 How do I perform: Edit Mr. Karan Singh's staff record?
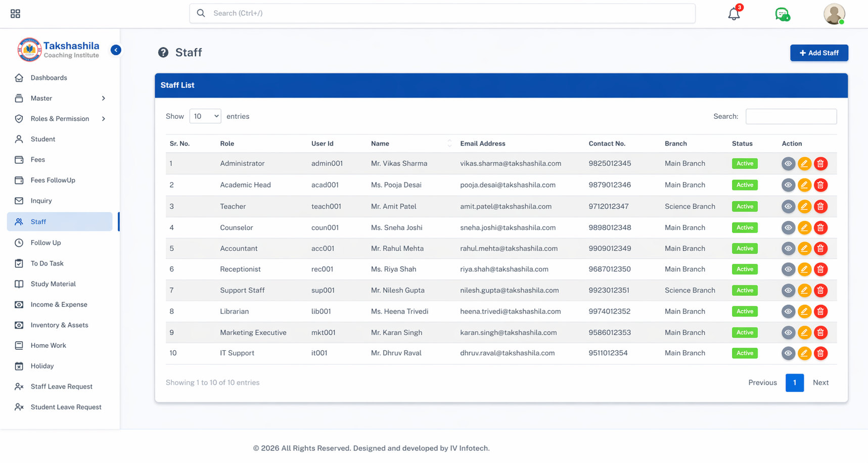coord(804,333)
